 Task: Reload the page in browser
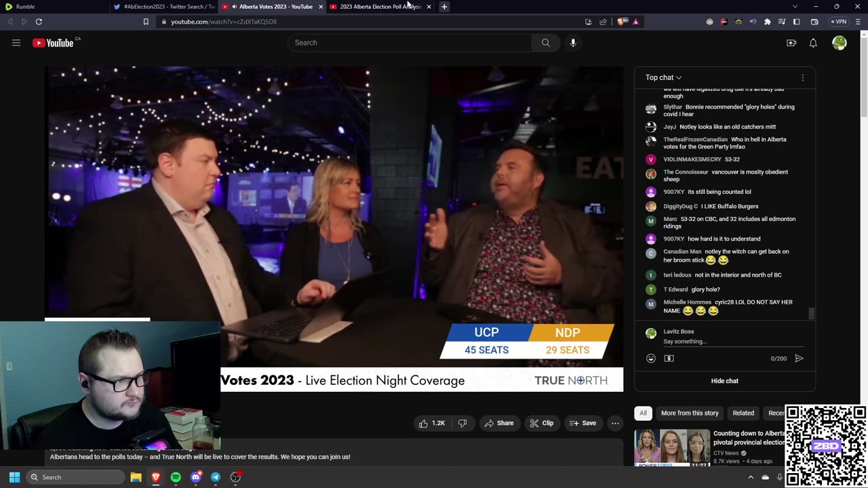(x=39, y=22)
